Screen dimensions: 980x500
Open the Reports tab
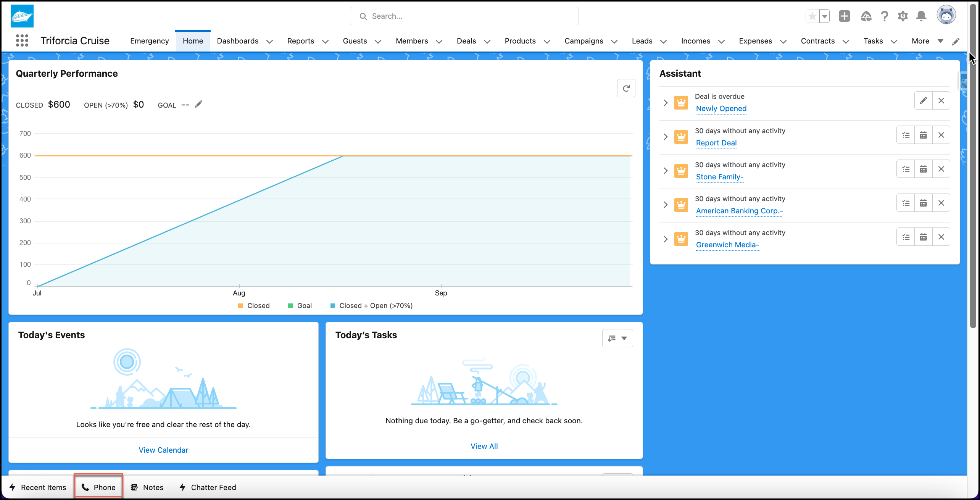(300, 41)
